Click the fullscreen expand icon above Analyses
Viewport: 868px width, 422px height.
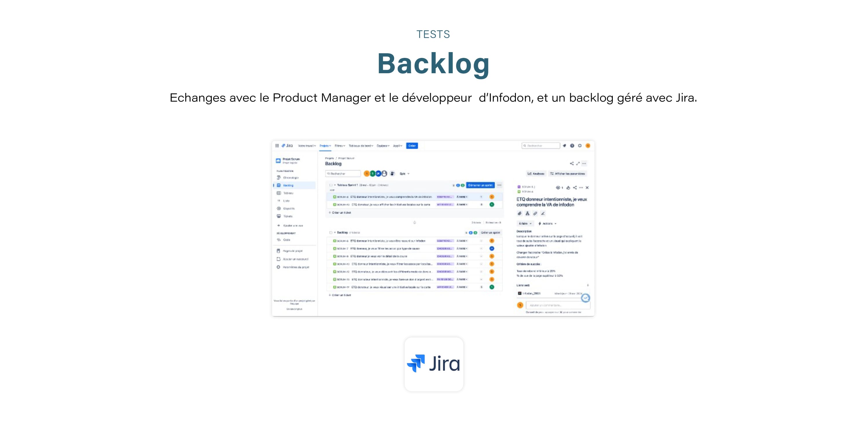pos(578,164)
